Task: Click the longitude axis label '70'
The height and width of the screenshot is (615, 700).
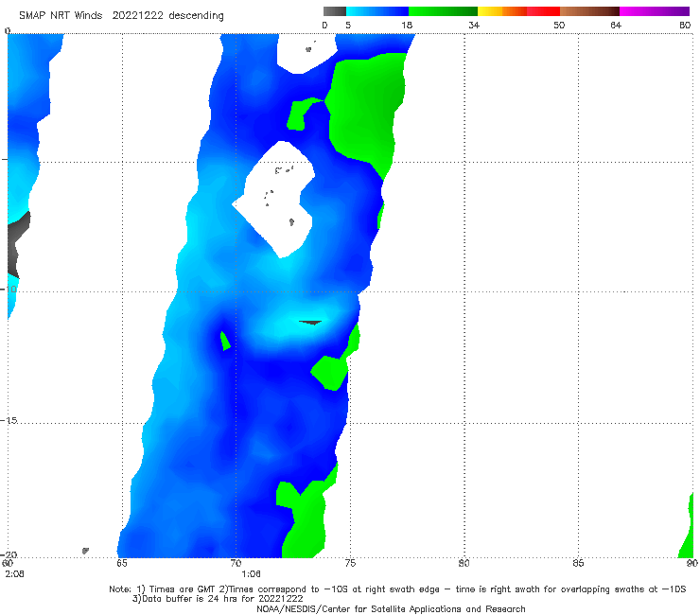Action: [236, 563]
